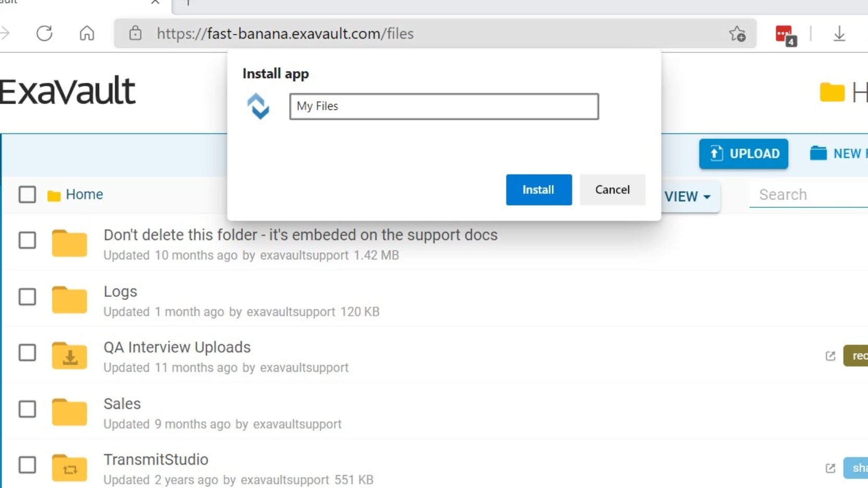
Task: Open external share link icon for TransmitStudio
Action: (x=830, y=468)
